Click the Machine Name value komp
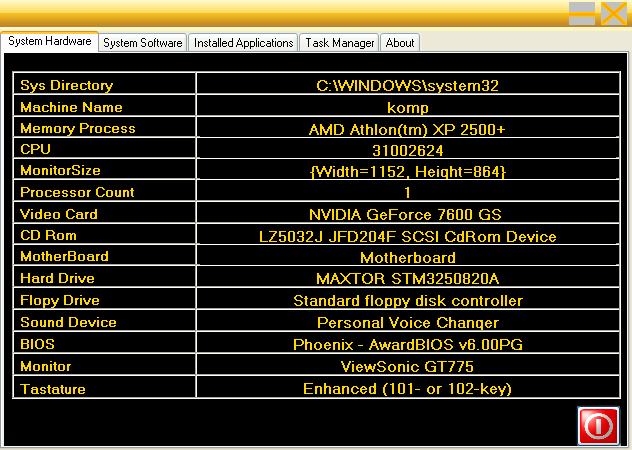The width and height of the screenshot is (632, 450). coord(407,107)
